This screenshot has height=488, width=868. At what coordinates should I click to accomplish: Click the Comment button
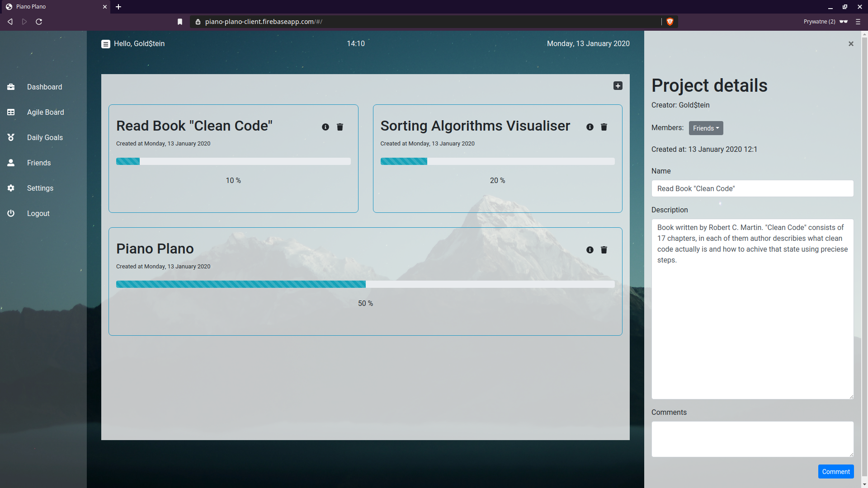click(835, 471)
